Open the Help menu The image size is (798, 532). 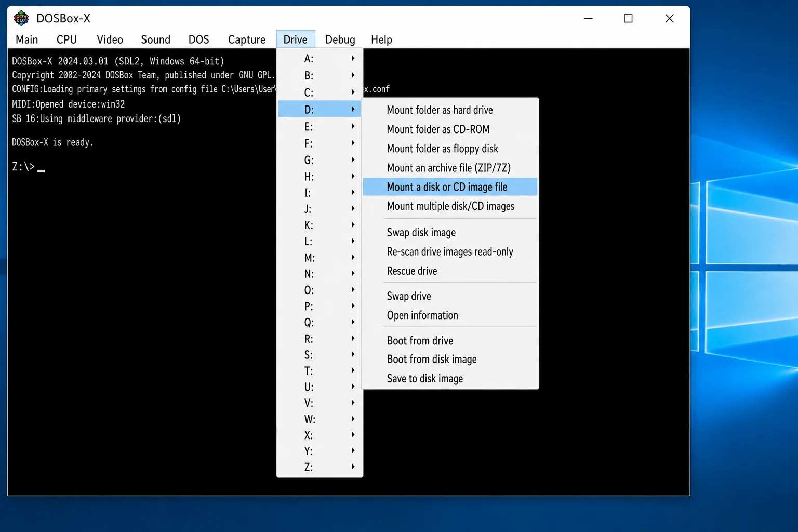(381, 39)
